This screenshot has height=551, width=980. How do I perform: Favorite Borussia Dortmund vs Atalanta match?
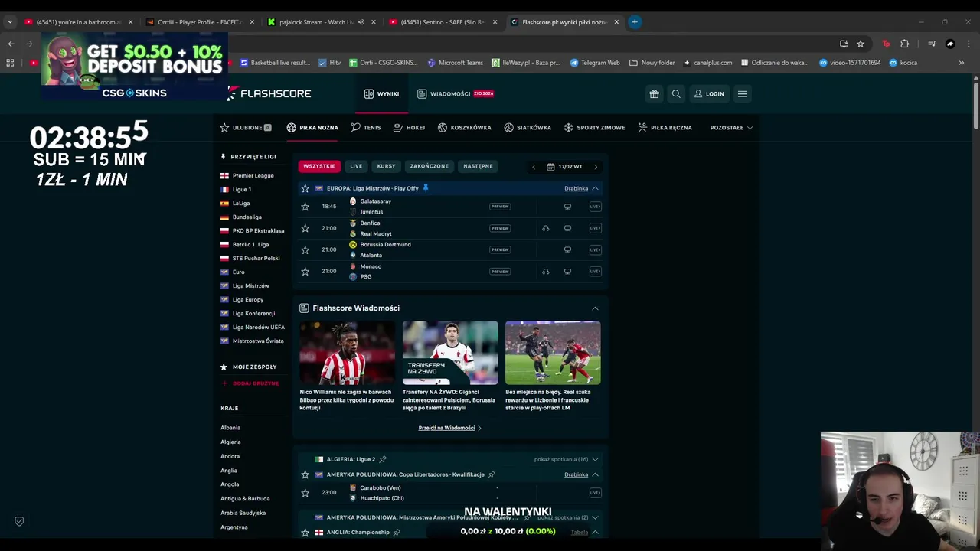click(305, 249)
